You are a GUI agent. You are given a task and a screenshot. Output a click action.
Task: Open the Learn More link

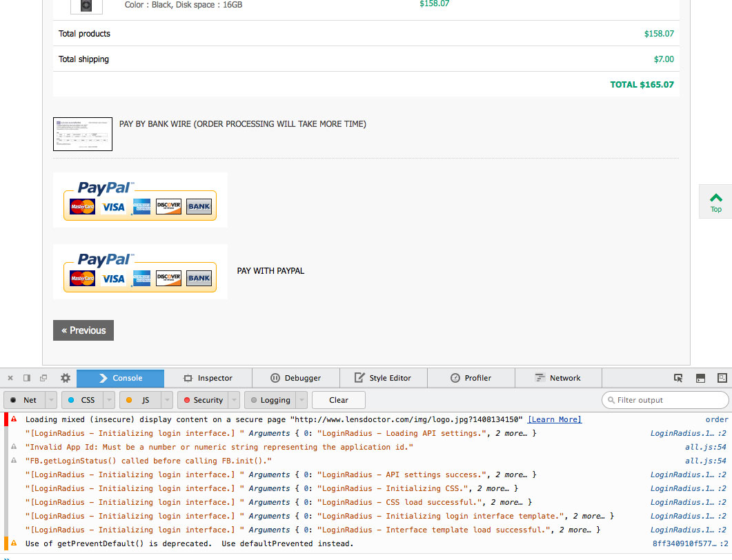(x=555, y=419)
